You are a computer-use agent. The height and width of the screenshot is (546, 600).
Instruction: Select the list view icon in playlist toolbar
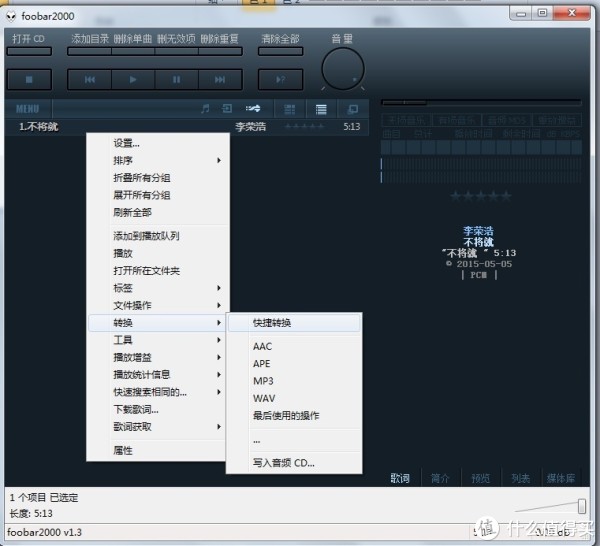321,108
